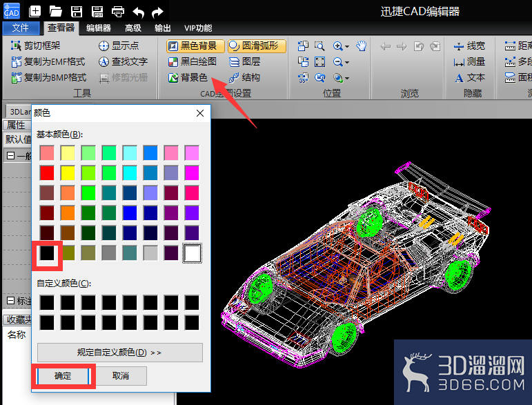This screenshot has width=532, height=405.
Task: Select the 剪切框架 tool
Action: (35, 46)
